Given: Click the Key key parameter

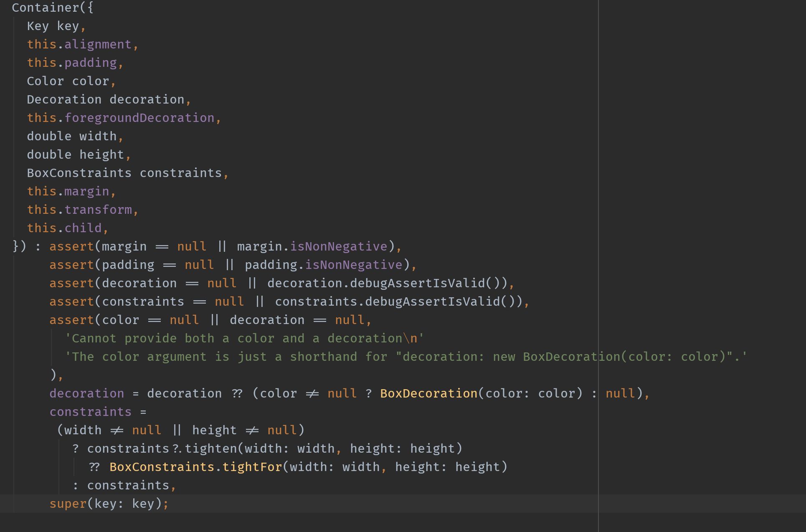Looking at the screenshot, I should 53,26.
